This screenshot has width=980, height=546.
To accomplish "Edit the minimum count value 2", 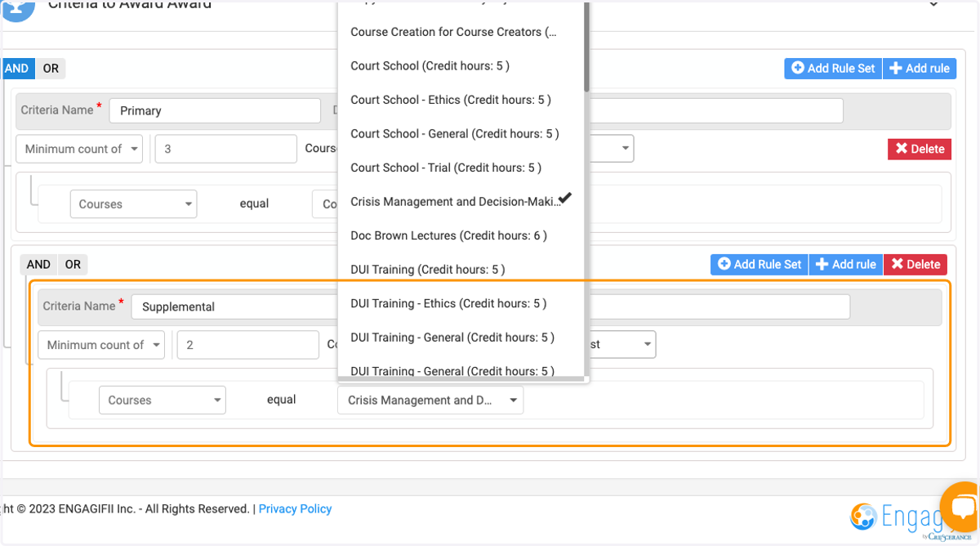I will pos(247,345).
